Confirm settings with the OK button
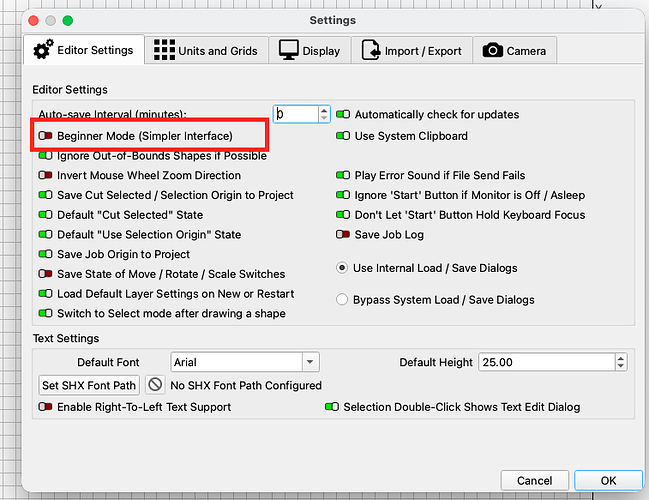This screenshot has height=500, width=649. (x=608, y=481)
